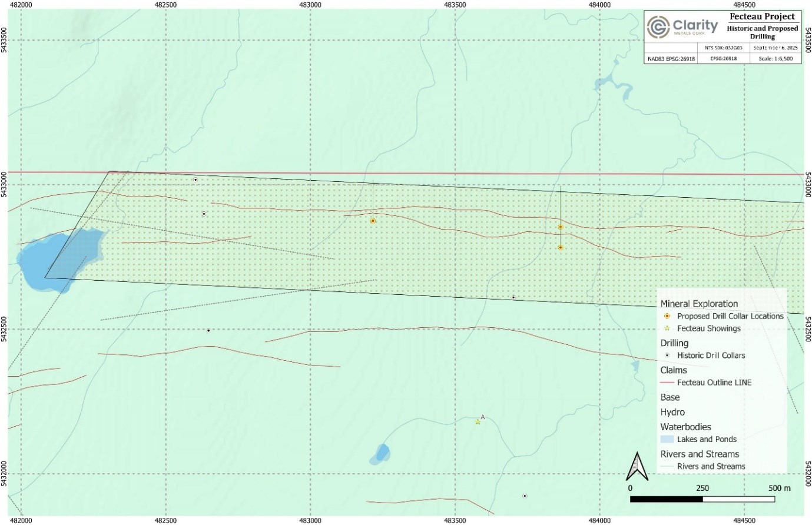Click the black and white scale bar
The height and width of the screenshot is (525, 812).
[702, 499]
